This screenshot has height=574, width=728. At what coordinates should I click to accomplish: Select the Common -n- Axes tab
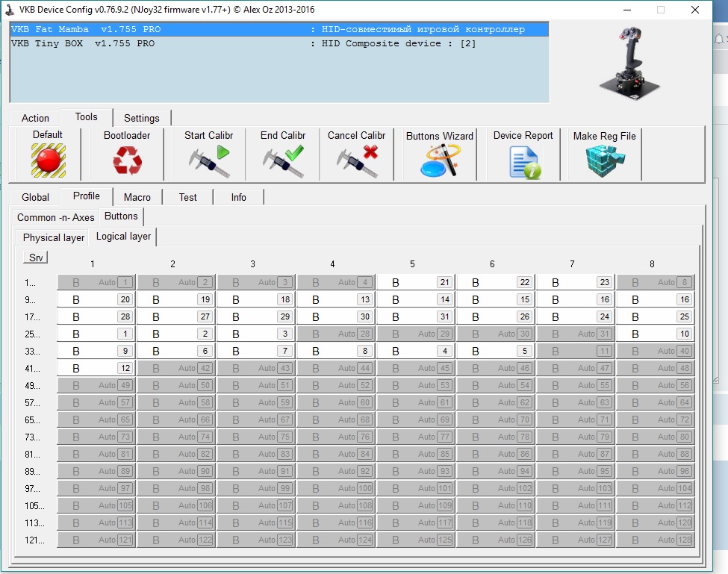(x=56, y=217)
